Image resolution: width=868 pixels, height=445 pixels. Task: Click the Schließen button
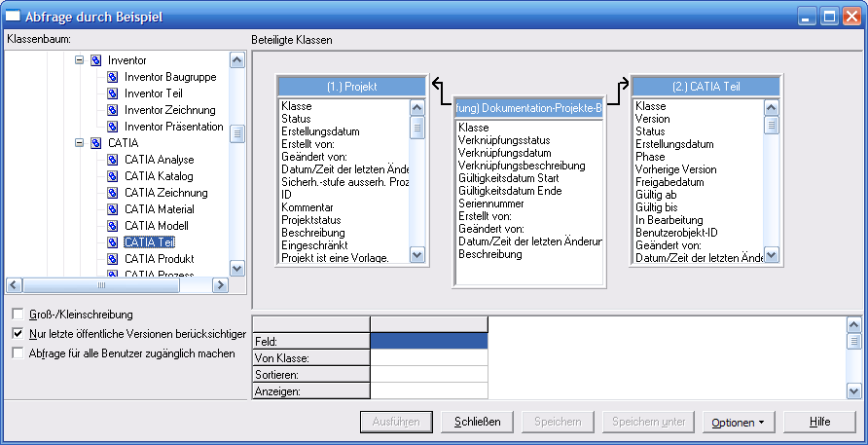477,422
